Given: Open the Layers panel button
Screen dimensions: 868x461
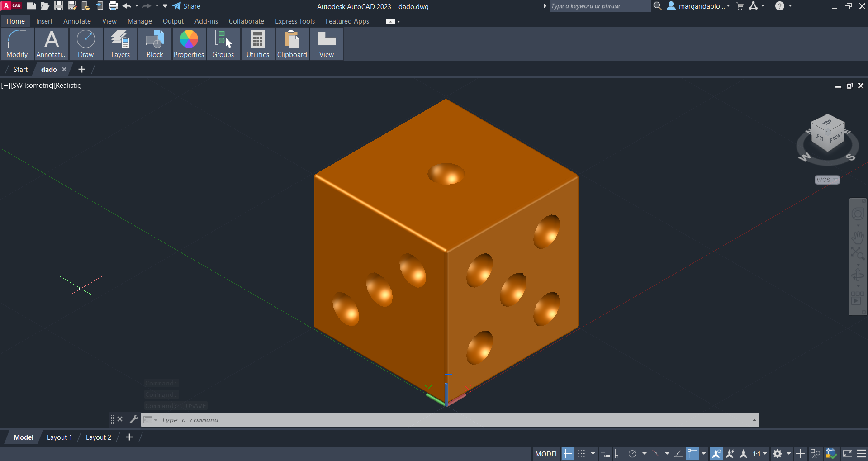Looking at the screenshot, I should pyautogui.click(x=120, y=44).
